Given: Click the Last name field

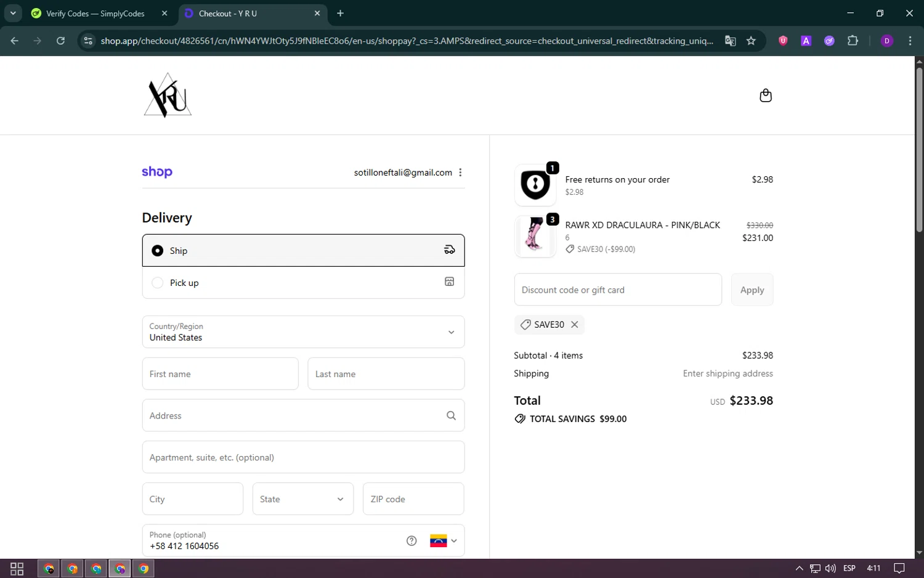Looking at the screenshot, I should 386,374.
